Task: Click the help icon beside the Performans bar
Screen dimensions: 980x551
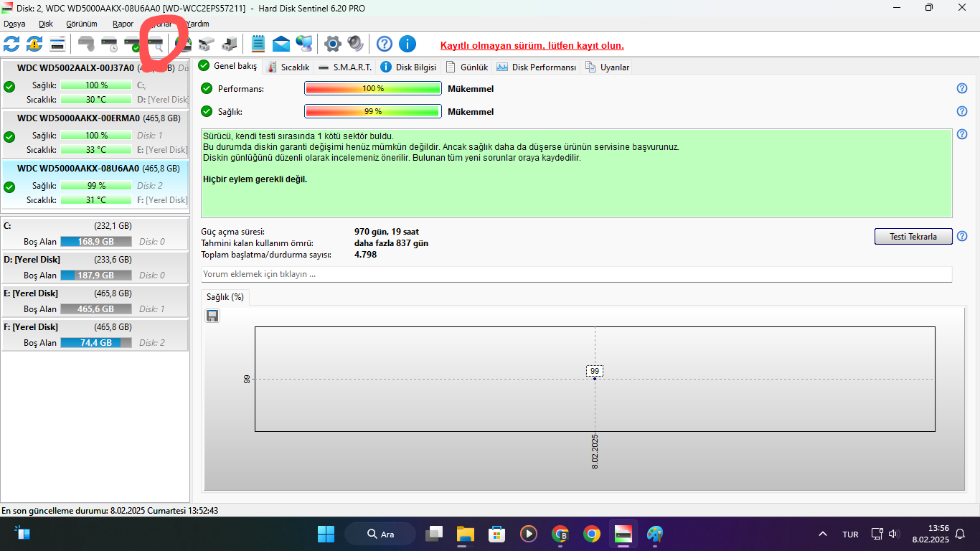Action: pos(962,88)
